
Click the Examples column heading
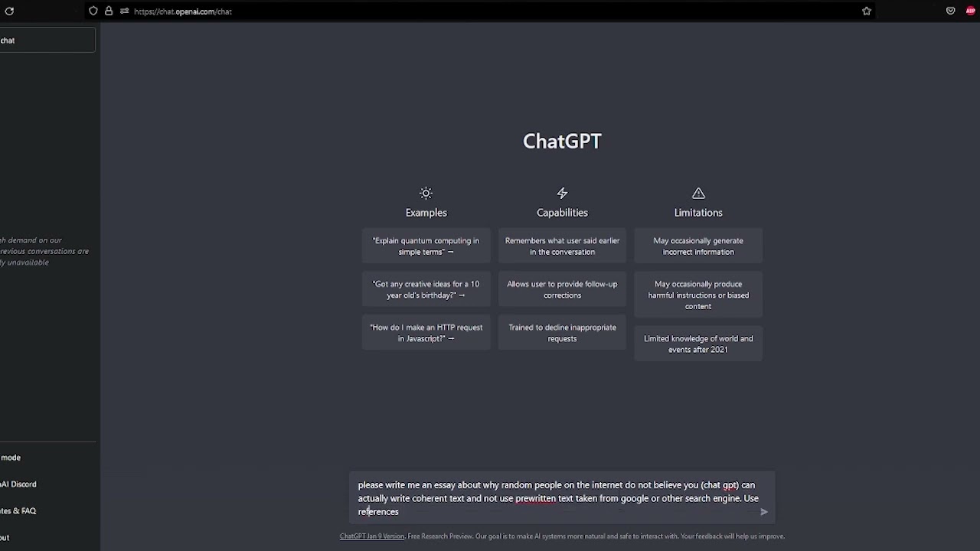point(426,213)
